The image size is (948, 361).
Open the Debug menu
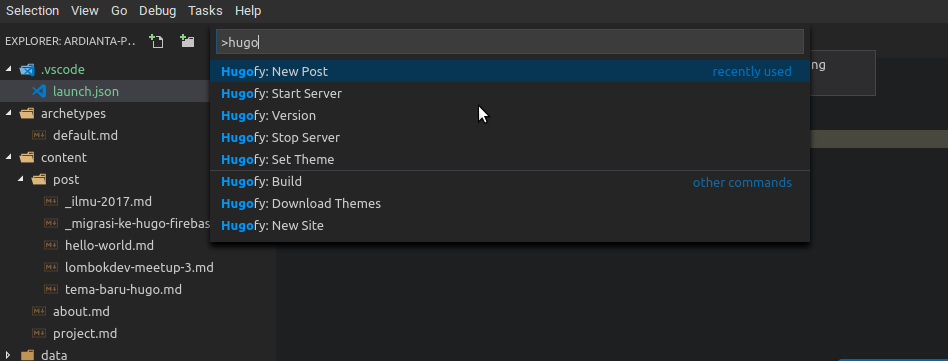(x=157, y=11)
